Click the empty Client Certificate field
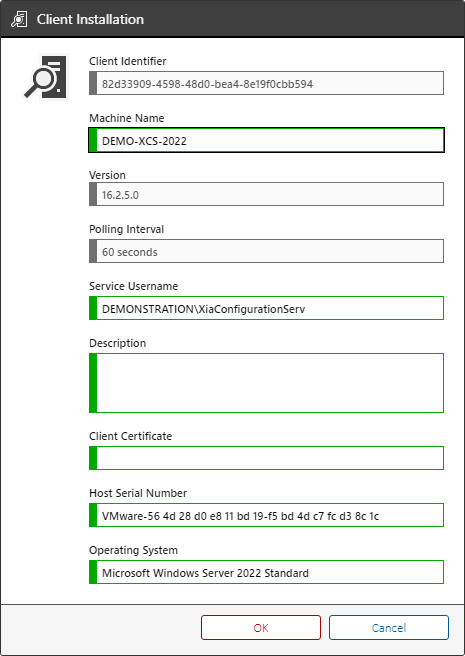This screenshot has height=656, width=465. pos(266,458)
